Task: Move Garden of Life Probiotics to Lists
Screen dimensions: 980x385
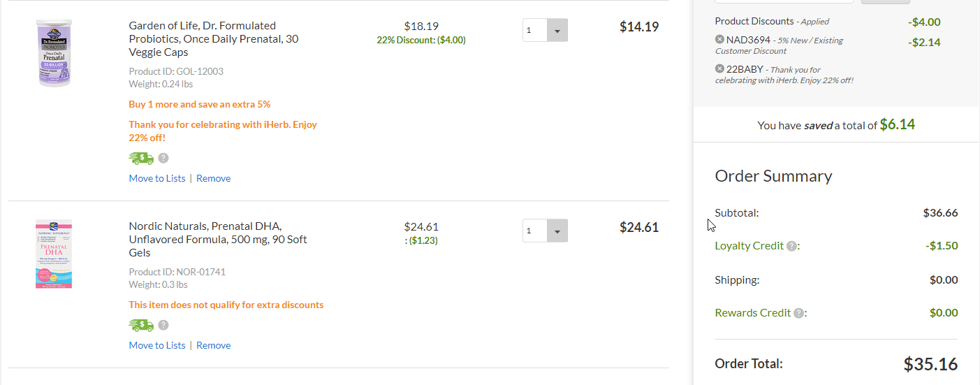Action: click(x=157, y=178)
